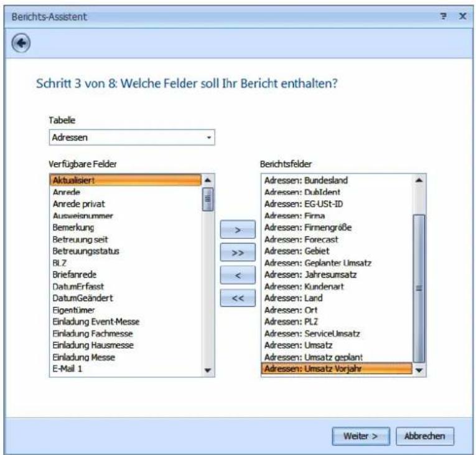
Task: Select Adressen: Bundesland report field
Action: (x=337, y=180)
